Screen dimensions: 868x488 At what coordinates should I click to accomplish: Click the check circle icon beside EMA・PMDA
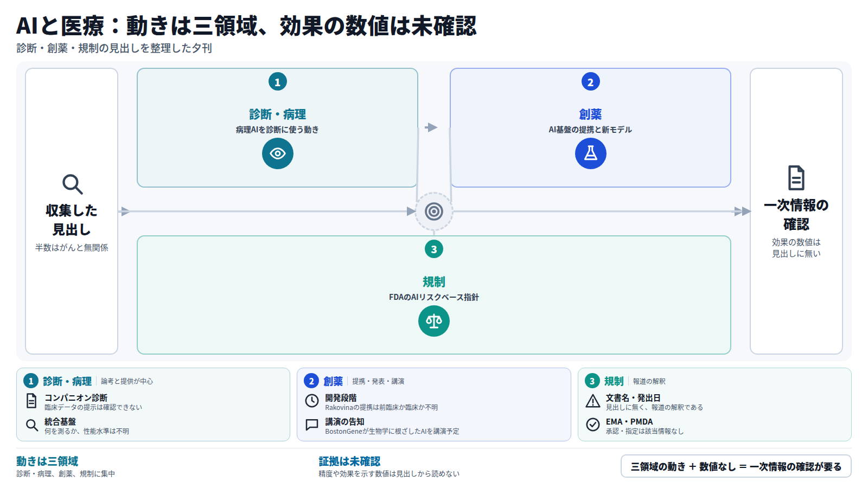tap(593, 425)
